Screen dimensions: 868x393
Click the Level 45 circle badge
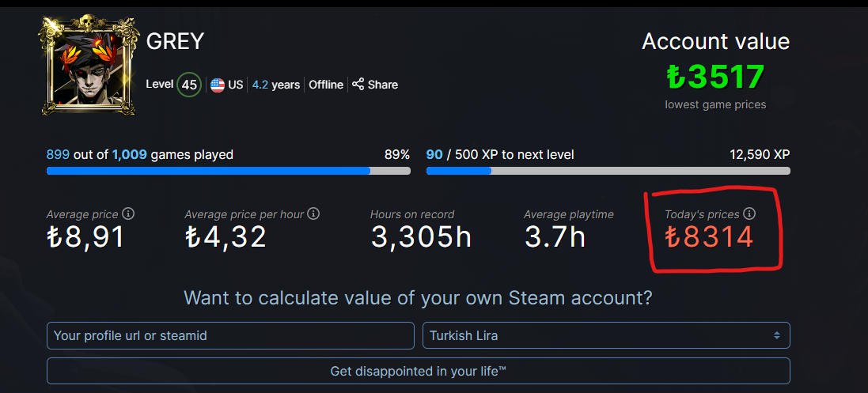(x=188, y=85)
